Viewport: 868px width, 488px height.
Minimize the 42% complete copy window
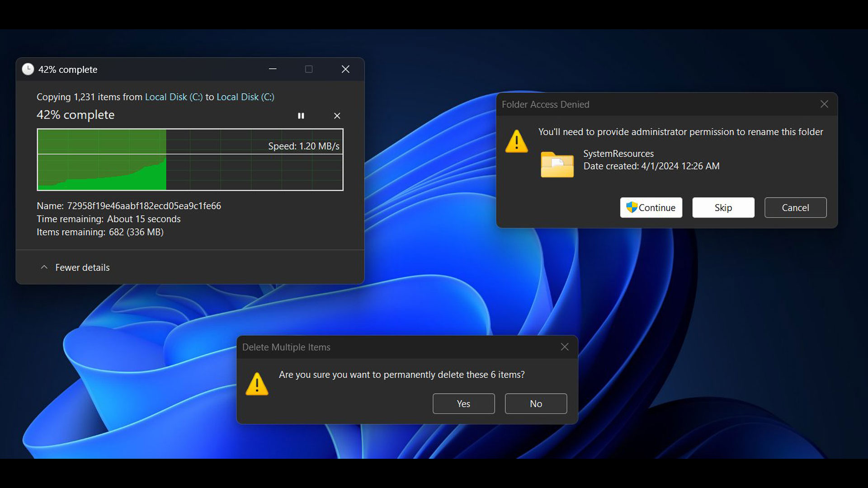[273, 69]
